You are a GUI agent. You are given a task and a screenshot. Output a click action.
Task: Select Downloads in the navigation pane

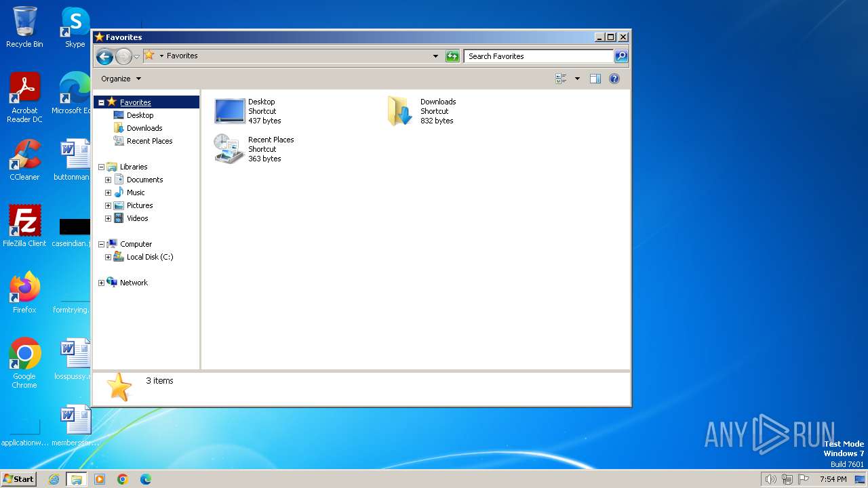pos(144,128)
